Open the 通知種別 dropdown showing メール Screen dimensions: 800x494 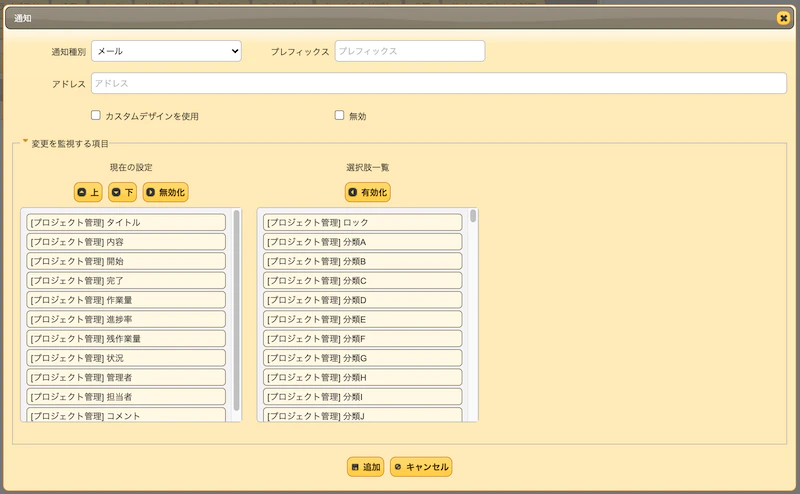coord(166,51)
